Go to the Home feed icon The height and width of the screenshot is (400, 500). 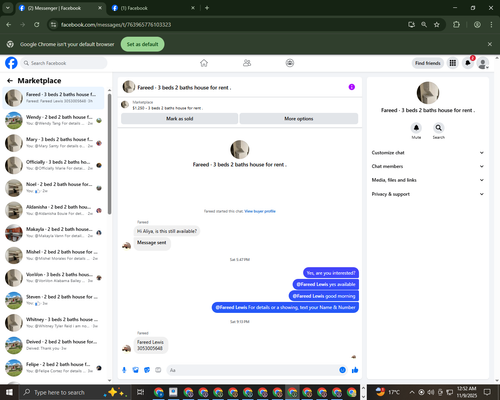click(x=204, y=63)
